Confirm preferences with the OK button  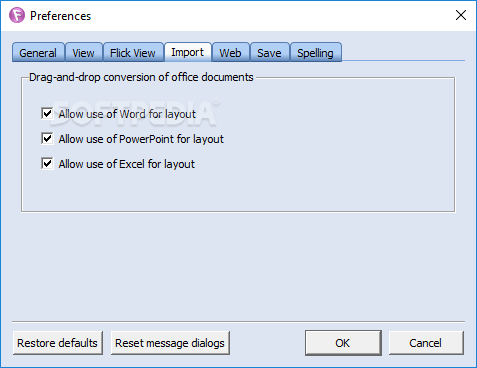(343, 343)
